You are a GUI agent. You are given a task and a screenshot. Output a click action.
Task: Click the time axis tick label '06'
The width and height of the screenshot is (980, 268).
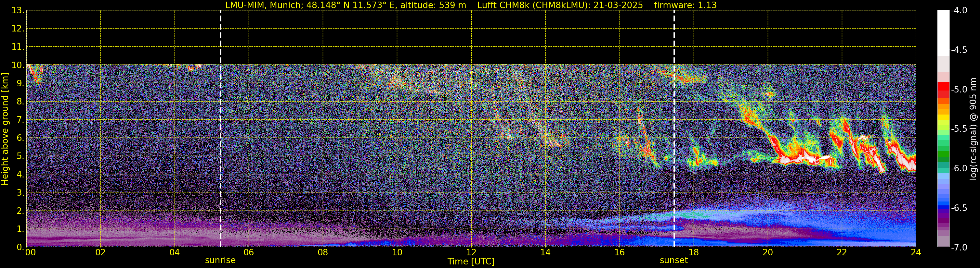coord(249,253)
